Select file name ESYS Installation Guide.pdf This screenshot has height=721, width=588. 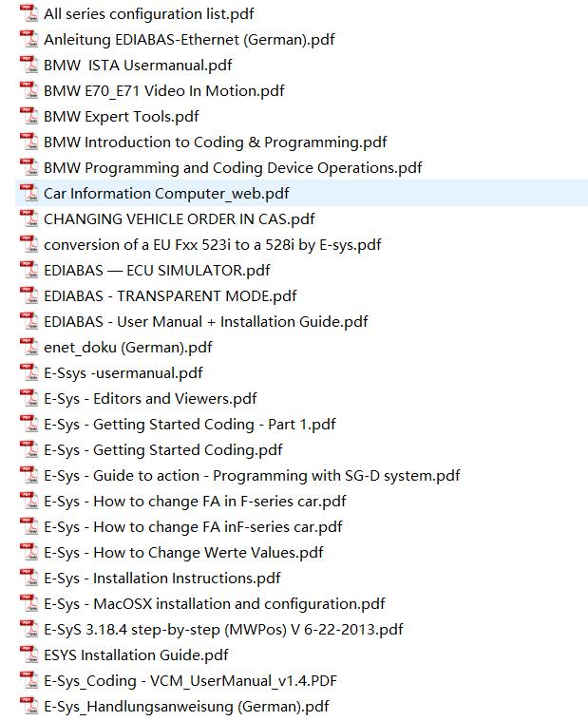[136, 655]
